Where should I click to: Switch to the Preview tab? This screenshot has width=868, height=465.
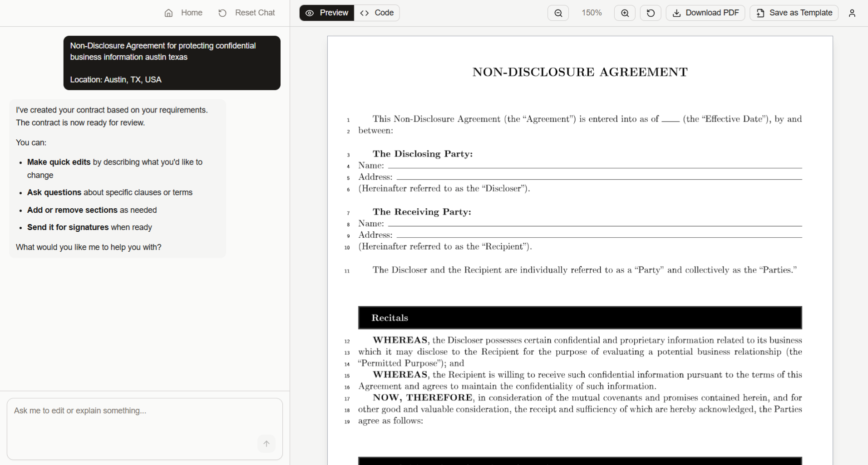coord(327,13)
